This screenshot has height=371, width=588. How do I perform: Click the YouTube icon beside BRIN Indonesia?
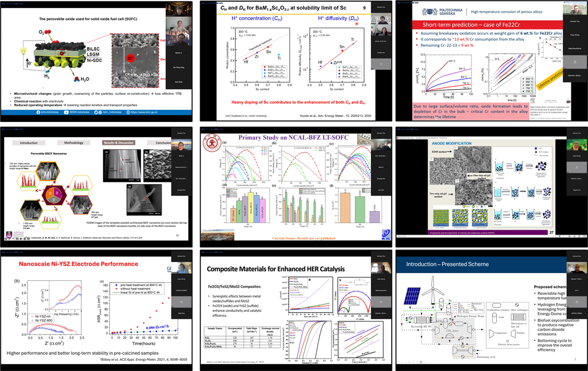66,112
